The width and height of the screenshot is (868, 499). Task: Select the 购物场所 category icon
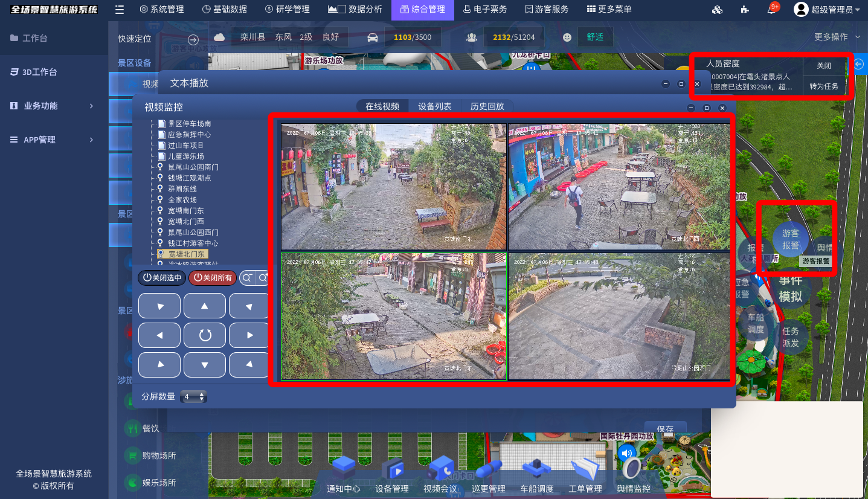(132, 456)
